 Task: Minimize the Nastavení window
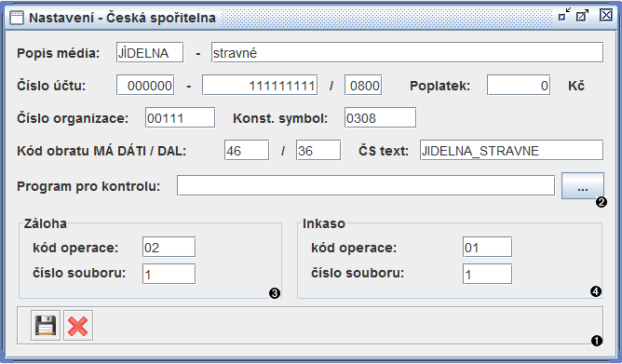point(564,15)
